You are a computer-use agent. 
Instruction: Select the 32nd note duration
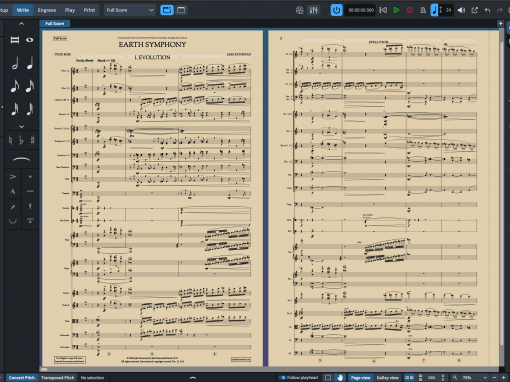pos(15,109)
